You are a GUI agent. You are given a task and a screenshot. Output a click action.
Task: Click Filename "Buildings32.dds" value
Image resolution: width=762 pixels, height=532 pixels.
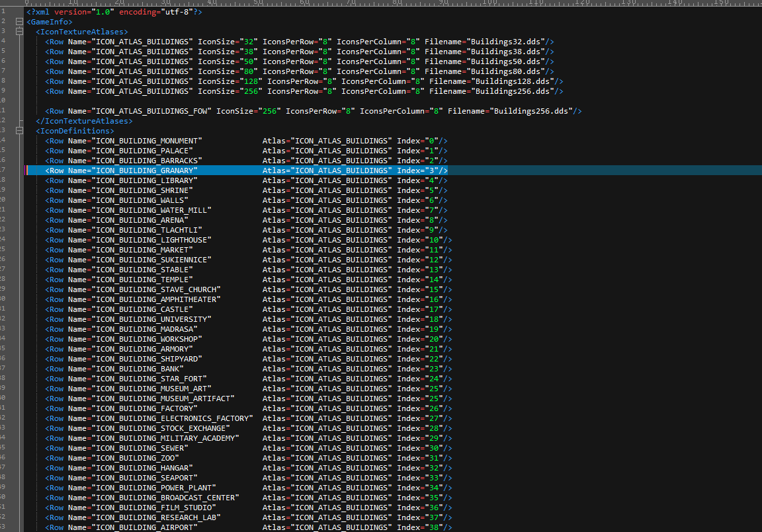[x=505, y=42]
